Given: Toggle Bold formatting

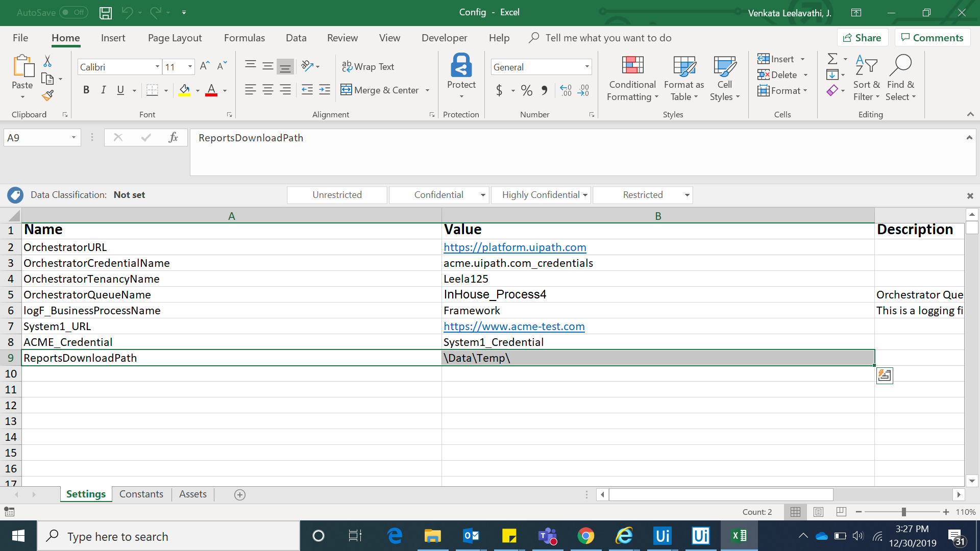Looking at the screenshot, I should pyautogui.click(x=86, y=90).
